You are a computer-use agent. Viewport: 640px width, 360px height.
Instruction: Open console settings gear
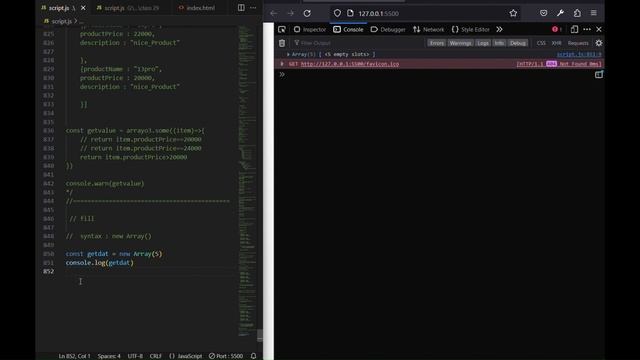click(x=599, y=43)
